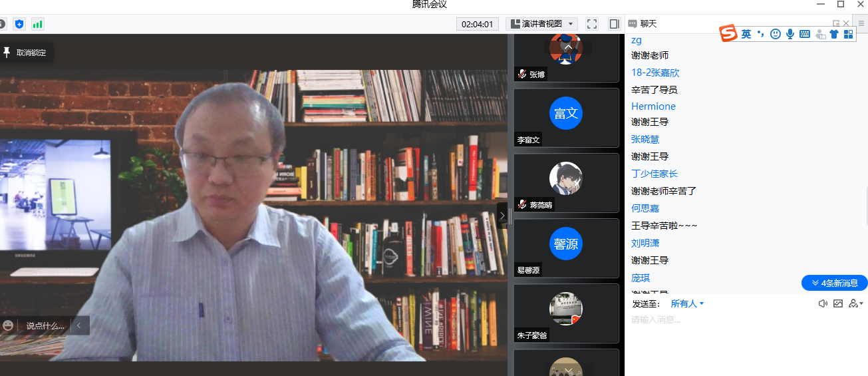Image resolution: width=868 pixels, height=376 pixels.
Task: Unpin video with 取消锁定 button
Action: tap(25, 53)
